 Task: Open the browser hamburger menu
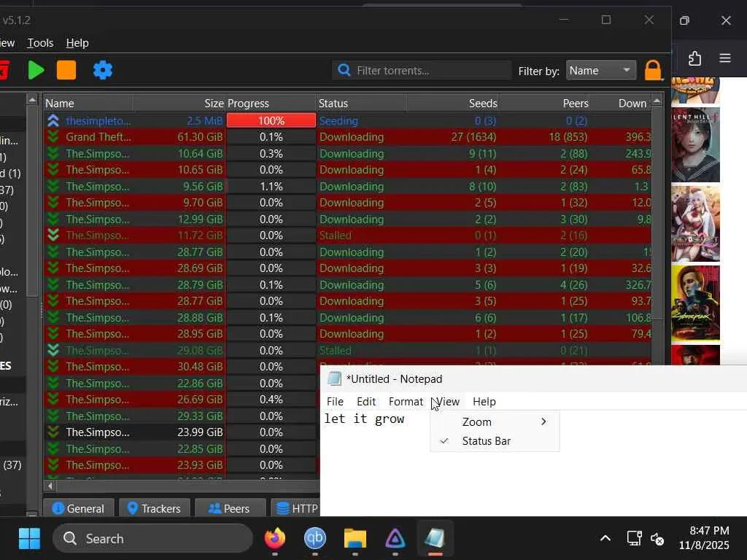click(x=725, y=58)
